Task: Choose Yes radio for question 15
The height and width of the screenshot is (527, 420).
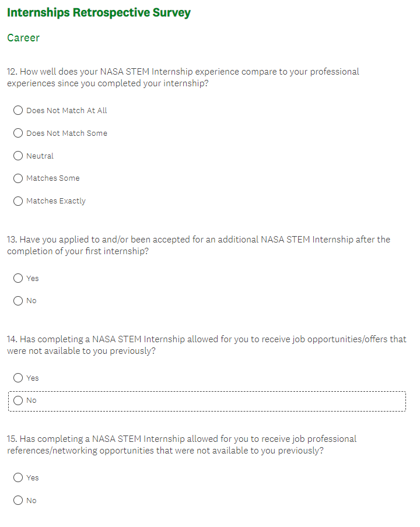Action: pyautogui.click(x=18, y=478)
